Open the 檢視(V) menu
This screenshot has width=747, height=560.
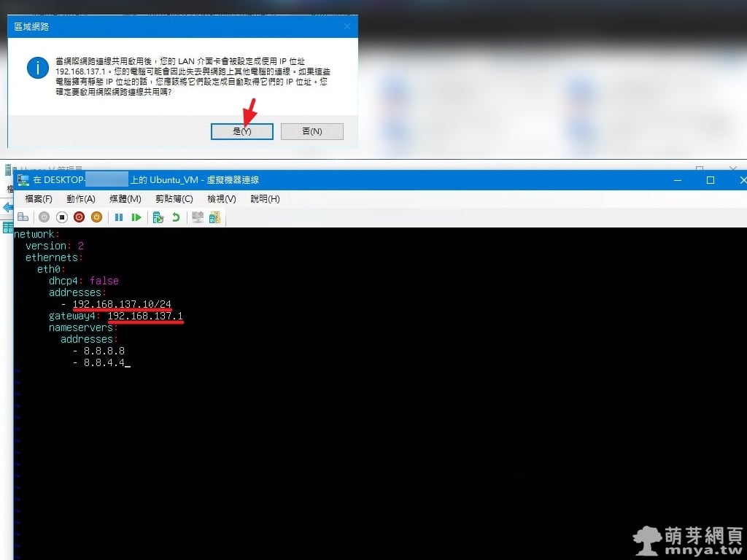[x=222, y=199]
